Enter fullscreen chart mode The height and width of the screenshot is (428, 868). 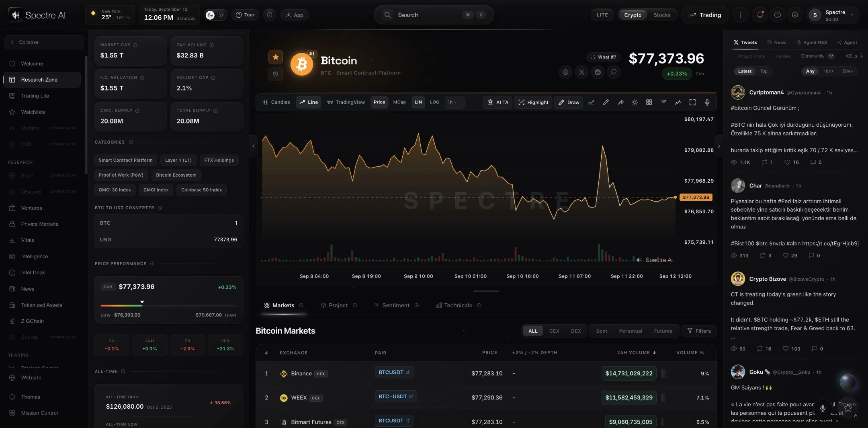[692, 102]
